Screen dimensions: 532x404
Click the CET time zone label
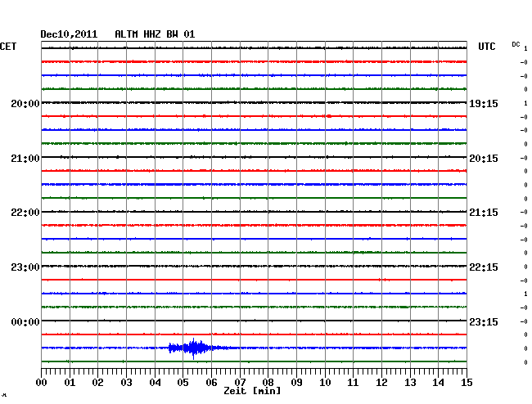click(x=8, y=47)
